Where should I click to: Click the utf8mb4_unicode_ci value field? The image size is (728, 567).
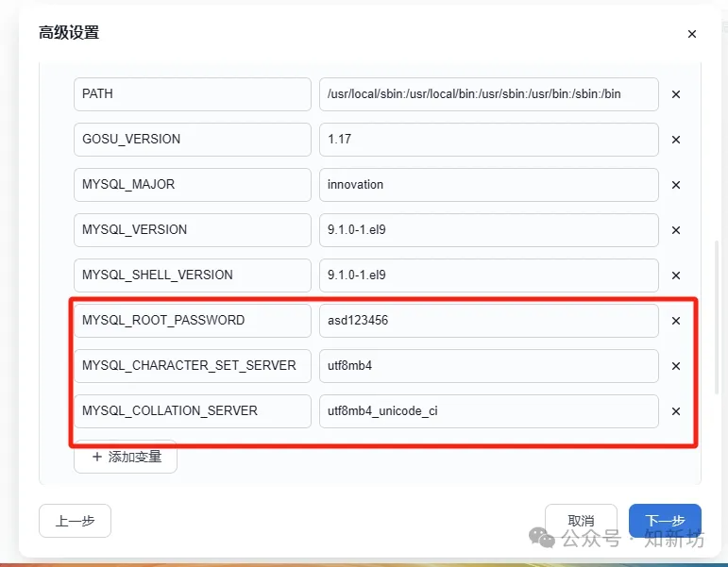pos(488,411)
